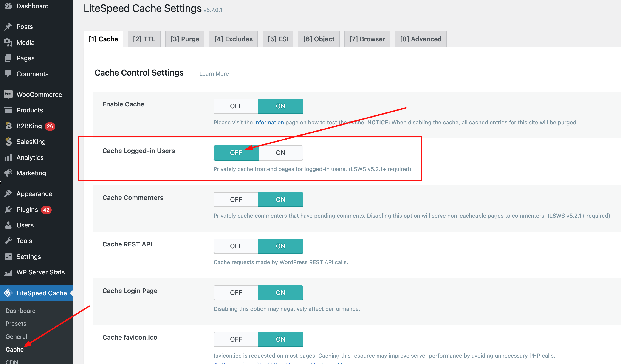
Task: Set Cache Commenters to OFF
Action: [x=236, y=199]
